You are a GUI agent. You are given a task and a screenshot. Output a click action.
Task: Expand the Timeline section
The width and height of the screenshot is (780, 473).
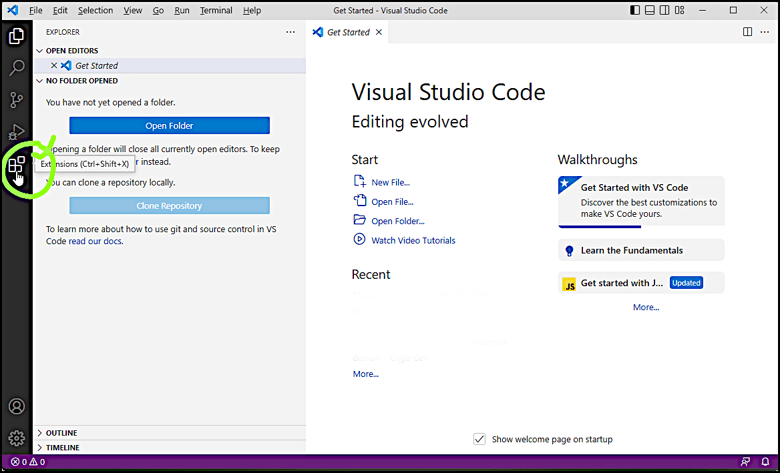pyautogui.click(x=62, y=448)
